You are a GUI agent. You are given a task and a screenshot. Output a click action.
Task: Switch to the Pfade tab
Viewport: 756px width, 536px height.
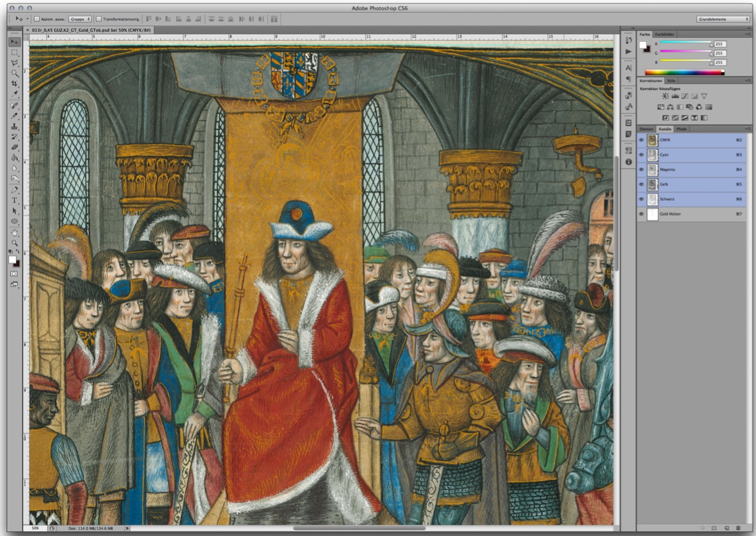point(681,129)
